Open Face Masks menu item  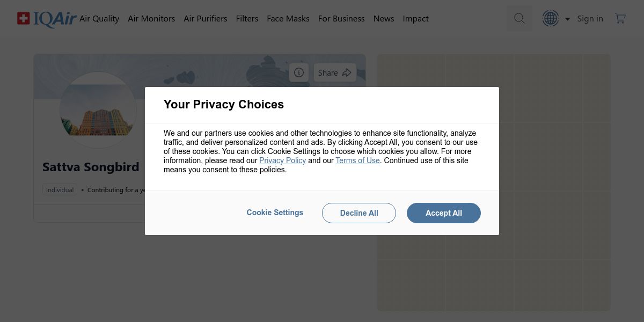[288, 18]
